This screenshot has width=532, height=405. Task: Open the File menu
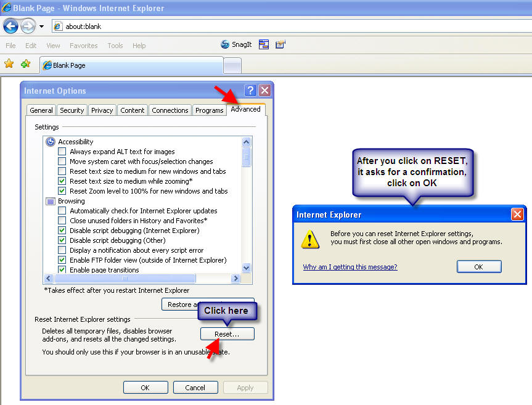coord(10,46)
